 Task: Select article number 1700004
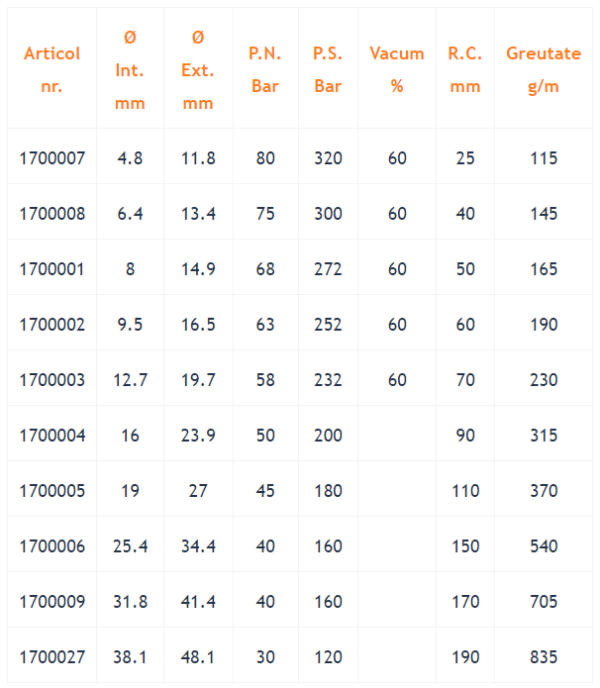point(52,436)
